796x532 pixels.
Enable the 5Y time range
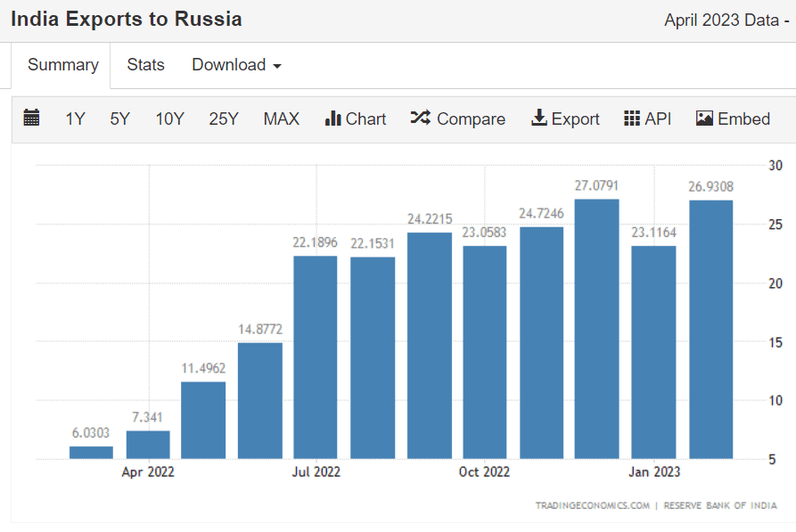tap(119, 118)
